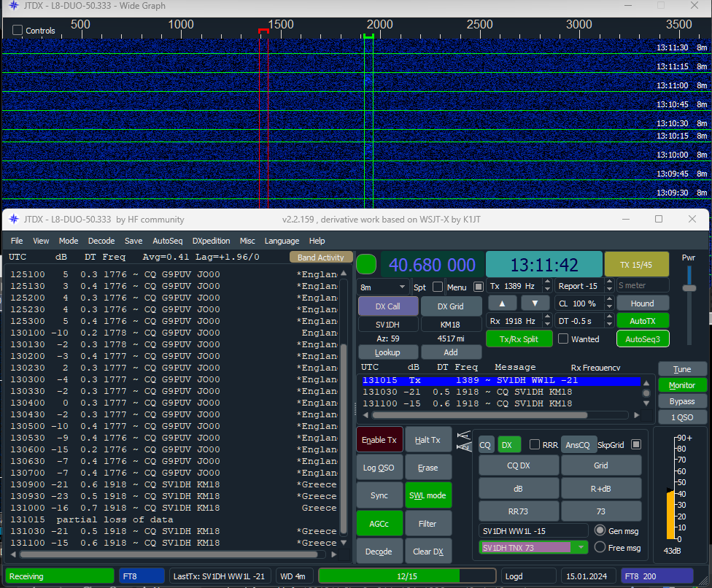Screen dimensions: 712x588
Task: Click the RR73 message button
Action: pyautogui.click(x=519, y=511)
